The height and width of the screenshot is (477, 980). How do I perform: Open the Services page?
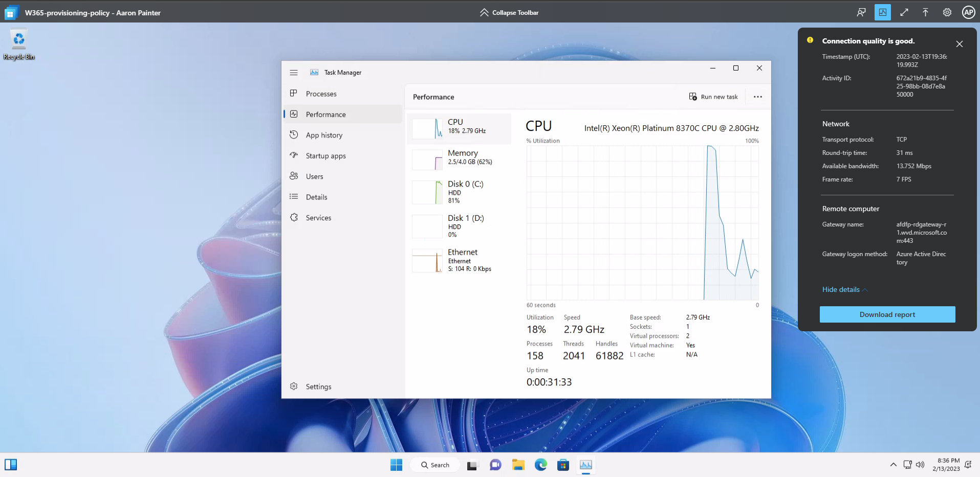pos(343,217)
